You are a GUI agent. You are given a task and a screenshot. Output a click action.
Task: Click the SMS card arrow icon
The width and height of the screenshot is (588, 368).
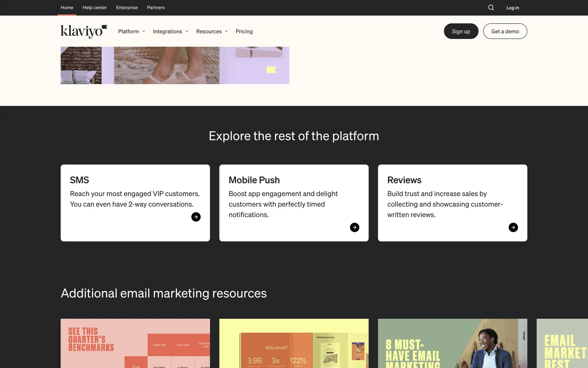[x=196, y=217]
